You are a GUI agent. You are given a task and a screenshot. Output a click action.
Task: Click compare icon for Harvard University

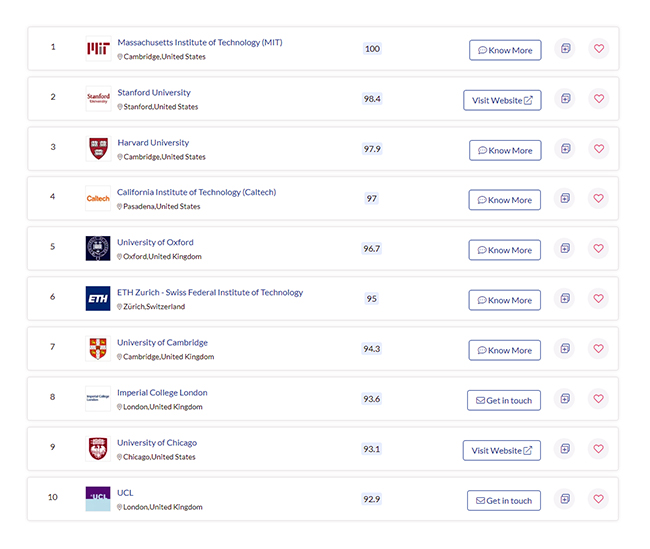pos(565,149)
